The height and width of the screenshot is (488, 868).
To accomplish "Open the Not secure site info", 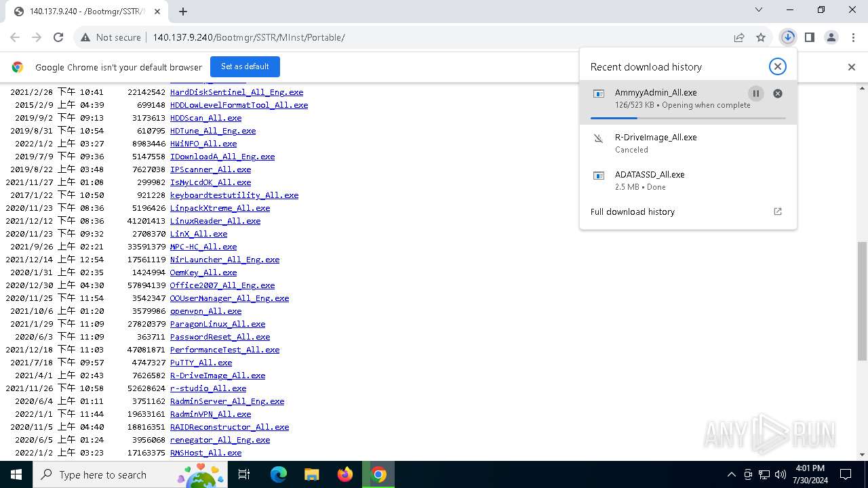I will coord(111,37).
